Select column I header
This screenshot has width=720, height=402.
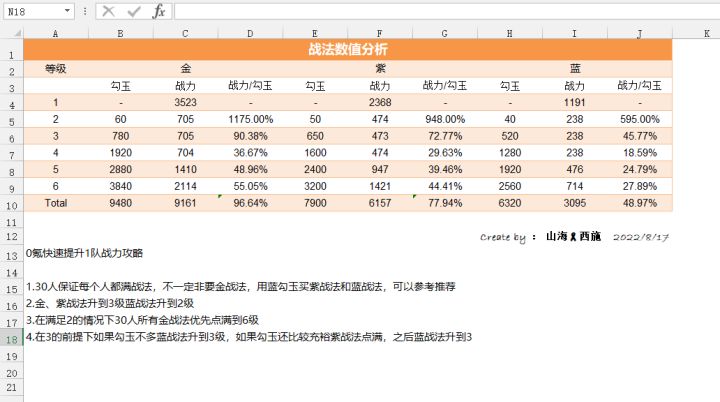pos(574,34)
